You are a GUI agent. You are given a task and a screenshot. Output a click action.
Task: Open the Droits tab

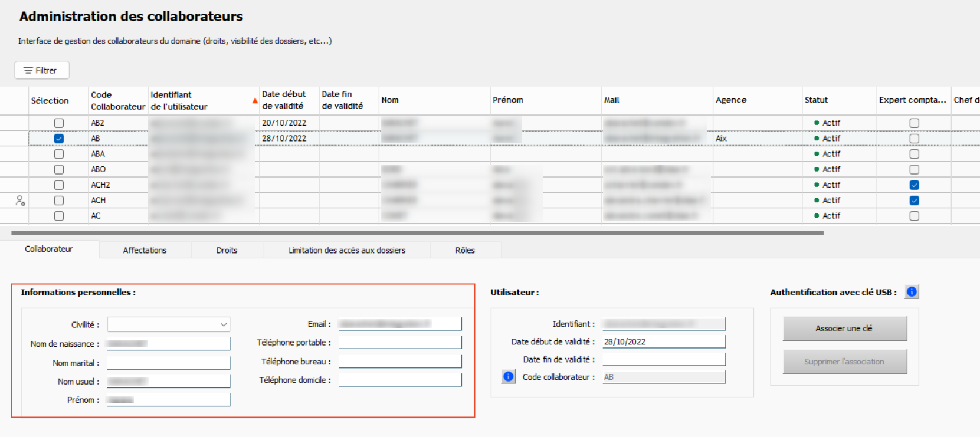[227, 250]
